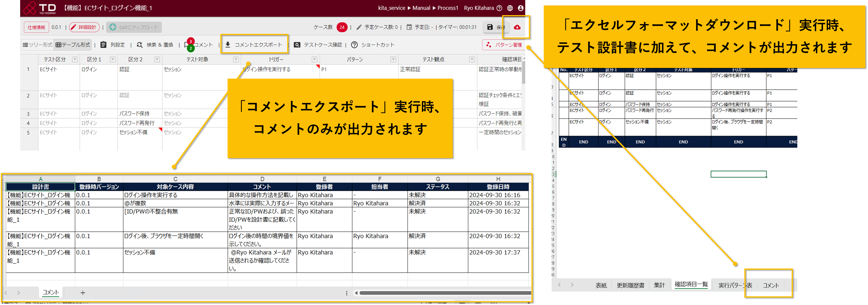Click the 詳細設計 button
The image size is (868, 305).
[84, 27]
